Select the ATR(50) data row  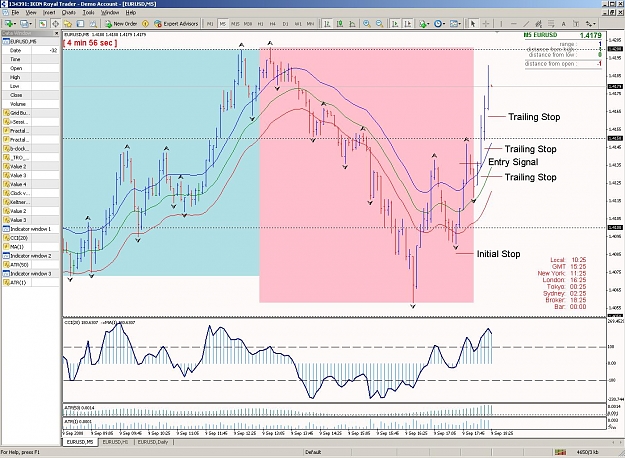tap(31, 265)
